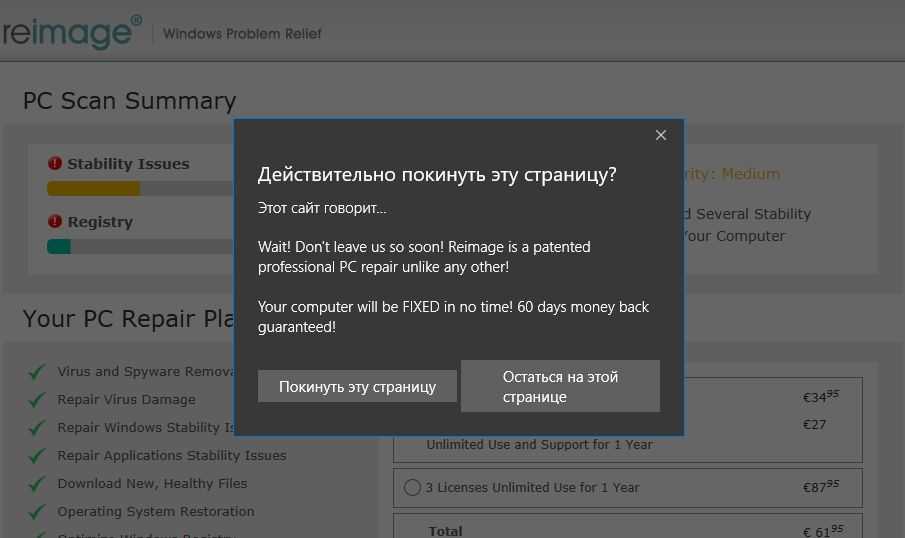Click the 'Покинуть эту страницу' button
The height and width of the screenshot is (538, 905).
[357, 386]
